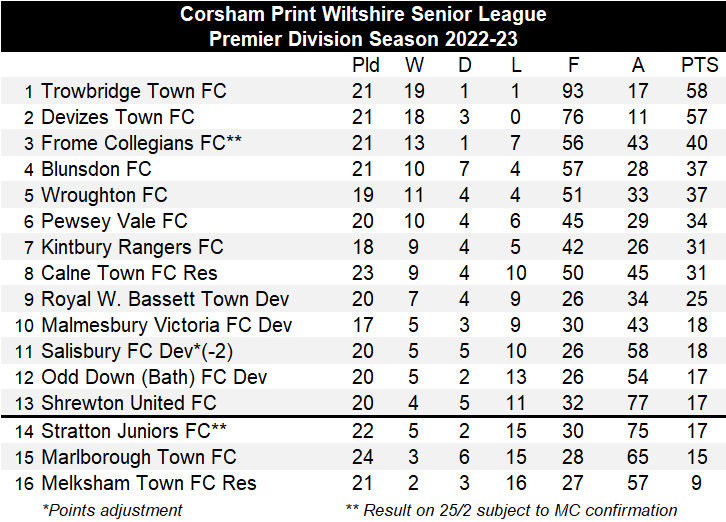Click the Trowbridge Town FC team name
Screen dimensions: 726x522
[x=133, y=91]
